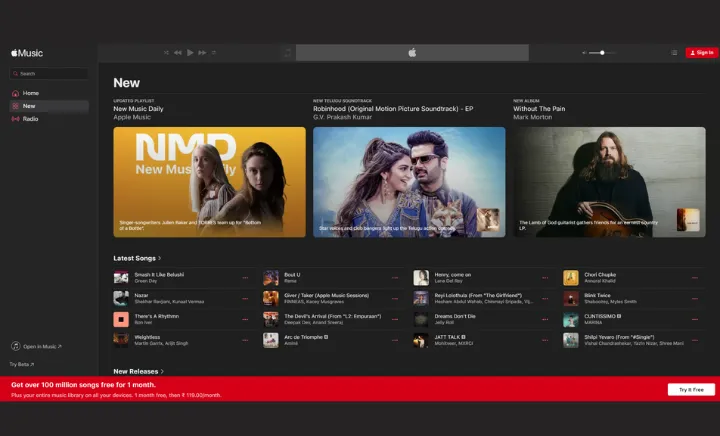Click Giver / Taker song artwork
This screenshot has height=436, width=720.
pyautogui.click(x=271, y=298)
